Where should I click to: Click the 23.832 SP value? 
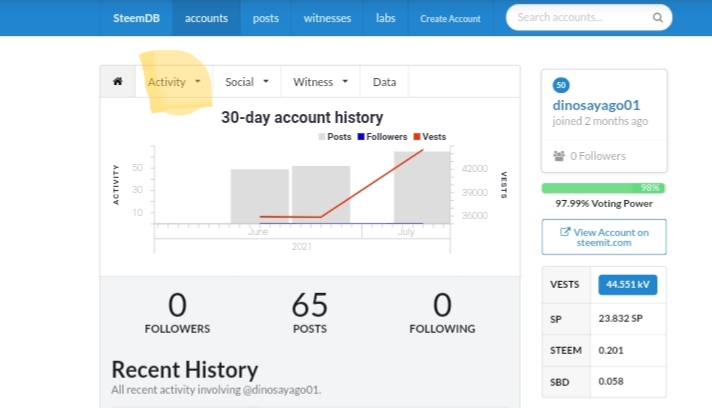620,319
